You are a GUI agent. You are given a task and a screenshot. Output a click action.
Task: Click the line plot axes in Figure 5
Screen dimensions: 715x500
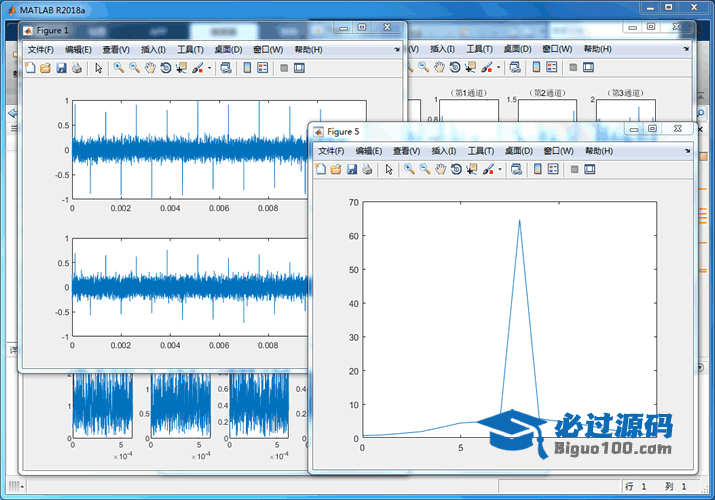[x=509, y=320]
